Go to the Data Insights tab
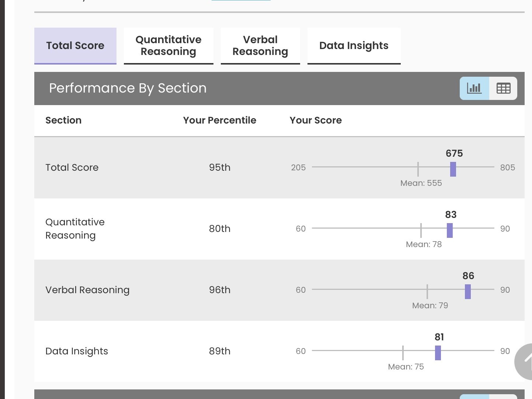 (354, 46)
